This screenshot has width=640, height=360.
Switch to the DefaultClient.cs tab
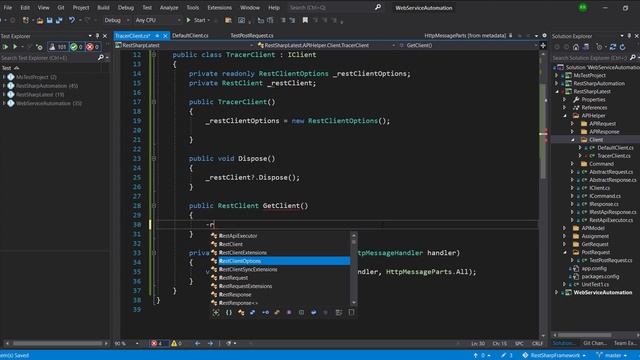[190, 36]
